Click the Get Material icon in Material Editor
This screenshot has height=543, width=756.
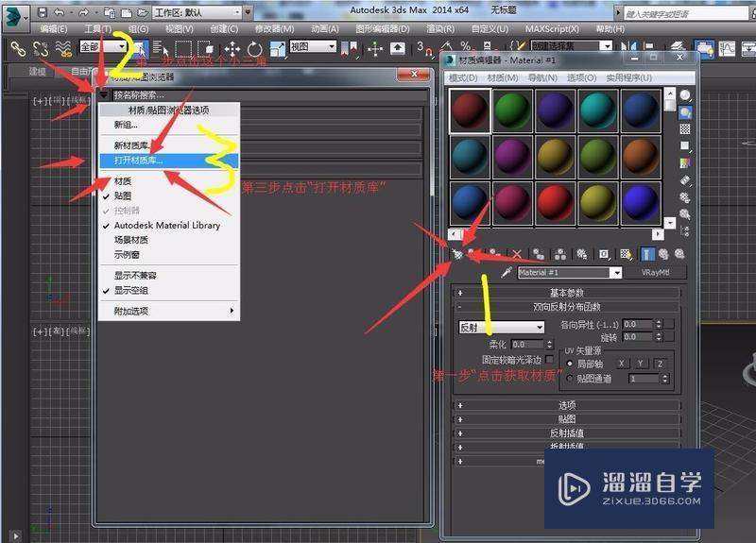457,254
